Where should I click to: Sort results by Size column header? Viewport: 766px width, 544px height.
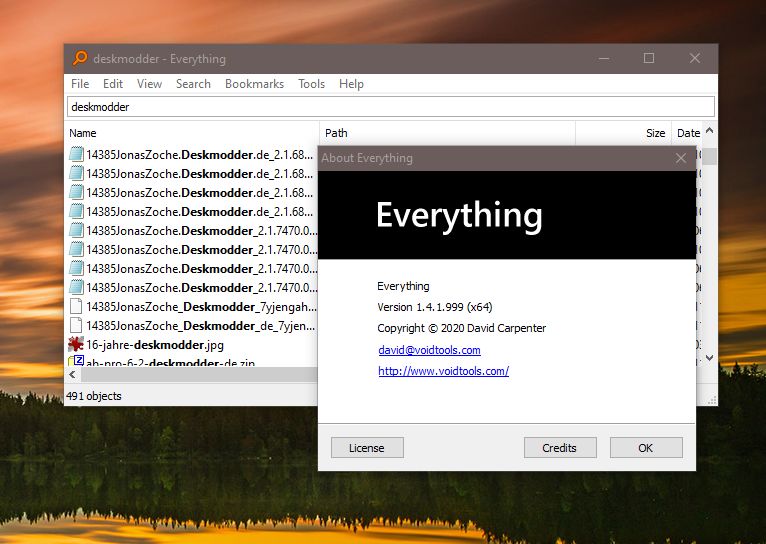[623, 133]
